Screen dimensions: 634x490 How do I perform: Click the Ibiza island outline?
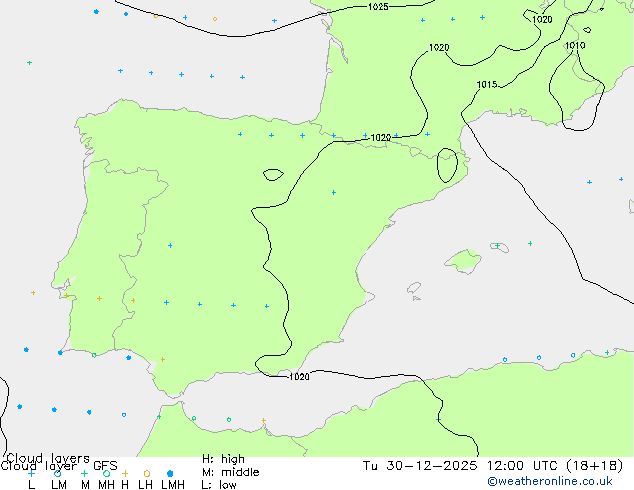(414, 288)
